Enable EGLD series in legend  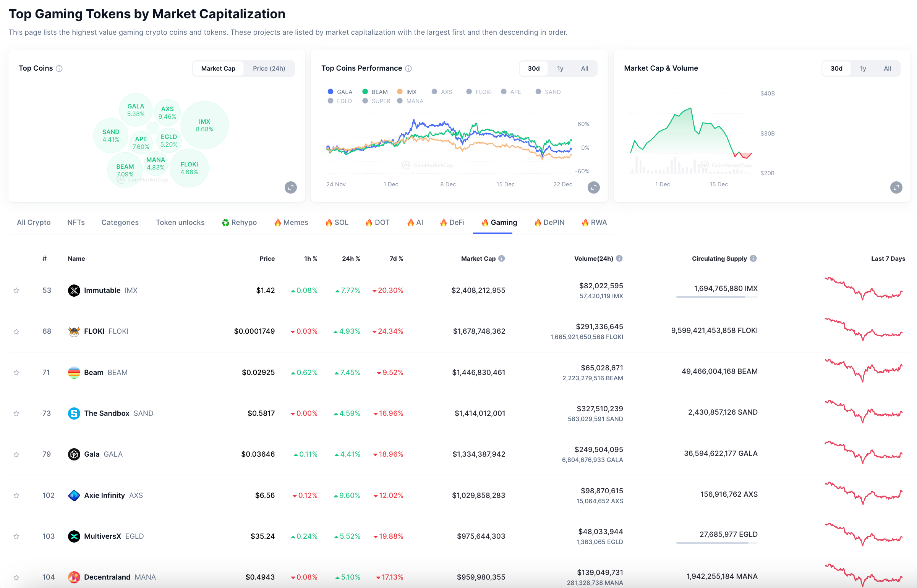pos(340,101)
